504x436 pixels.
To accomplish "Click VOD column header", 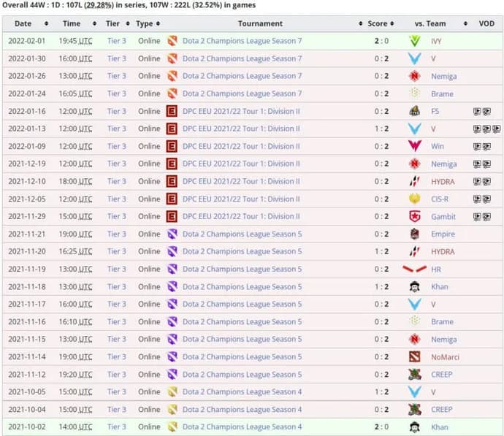I will point(486,23).
